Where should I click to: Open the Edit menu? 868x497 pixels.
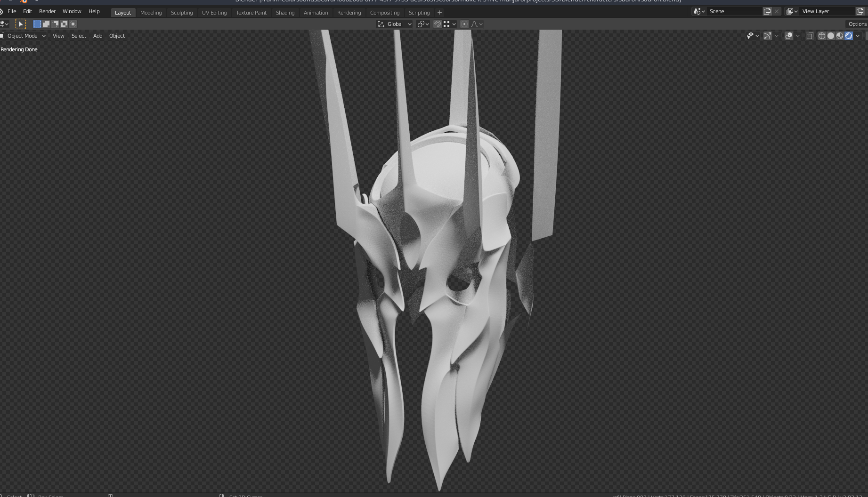pyautogui.click(x=28, y=11)
